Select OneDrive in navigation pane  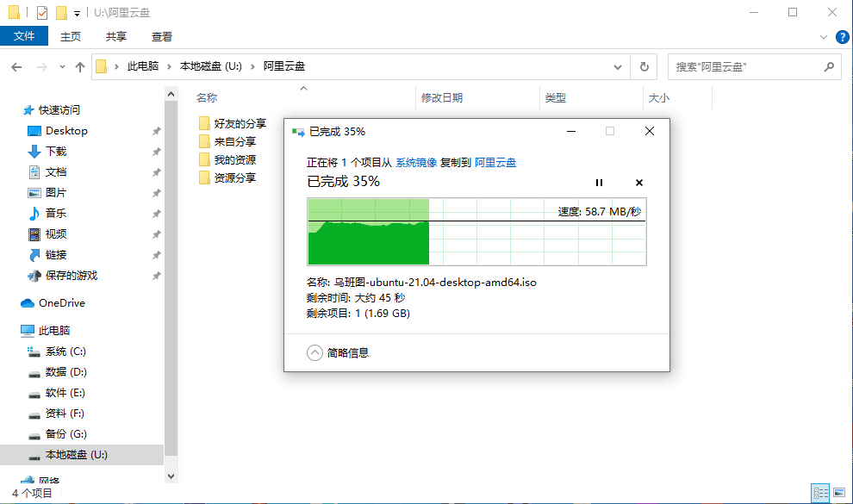[x=61, y=303]
